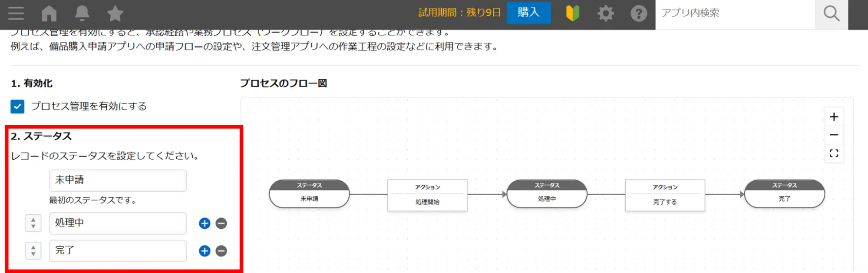Click reorder arrows for 処理中 status
Viewport: 868px width, 273px height.
click(33, 223)
